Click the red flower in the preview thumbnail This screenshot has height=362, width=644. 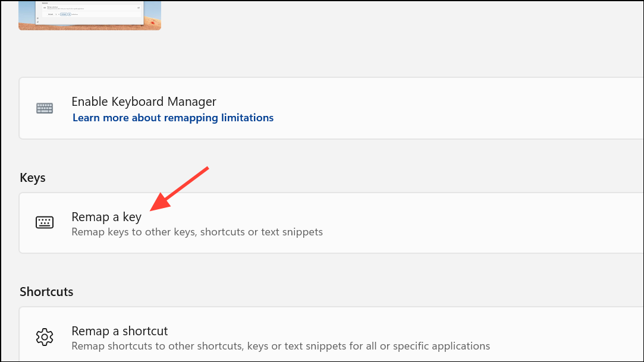point(152,23)
